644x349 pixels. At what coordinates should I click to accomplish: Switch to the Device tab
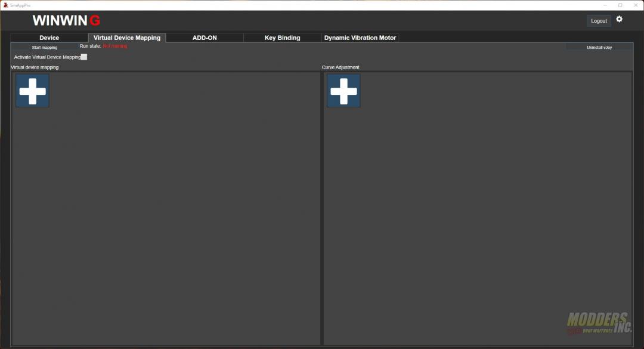tap(49, 38)
